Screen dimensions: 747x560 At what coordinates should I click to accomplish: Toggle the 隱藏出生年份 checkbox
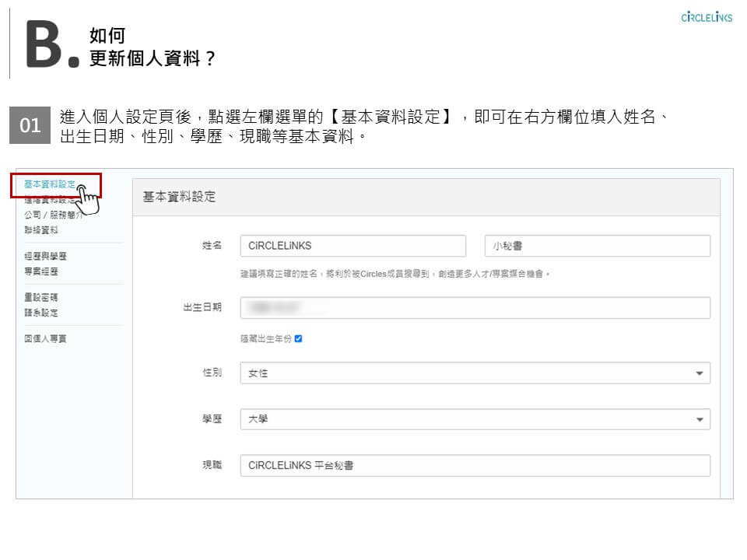298,339
